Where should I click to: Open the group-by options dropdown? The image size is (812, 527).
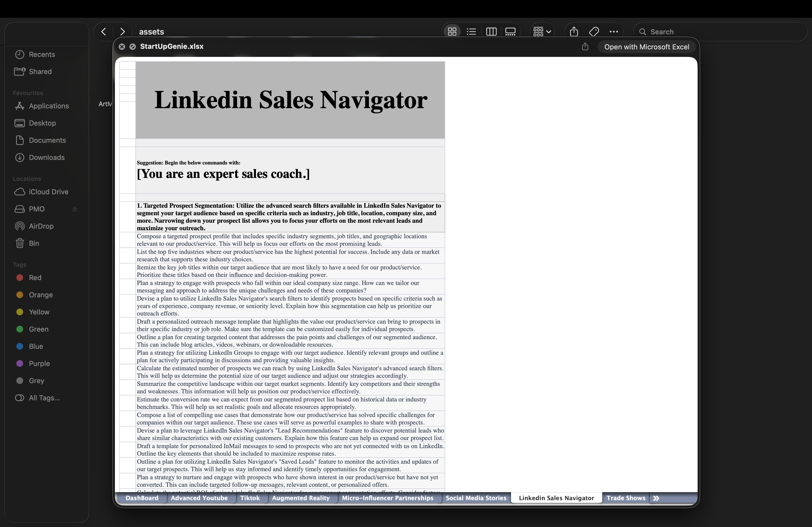[x=542, y=32]
